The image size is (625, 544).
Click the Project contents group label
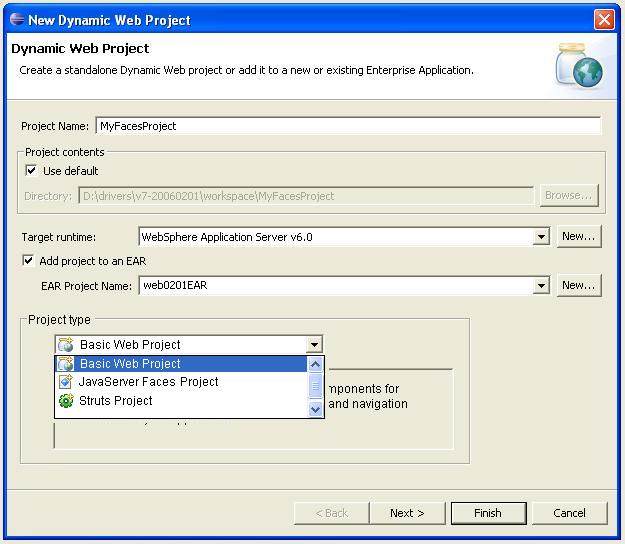pos(65,152)
